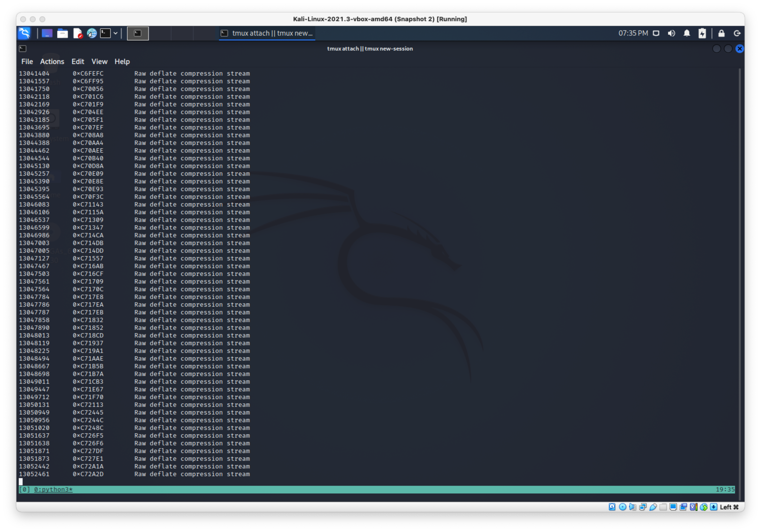Image resolution: width=761 pixels, height=532 pixels.
Task: Open the Edit menu
Action: pos(78,62)
